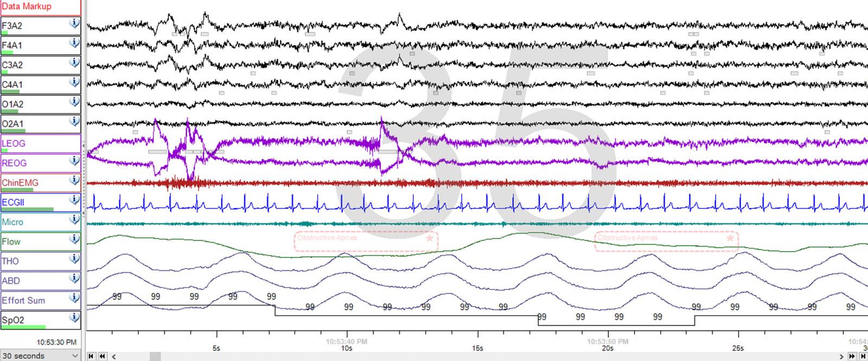The height and width of the screenshot is (361, 868).
Task: Open the F3A2 channel info icon
Action: click(x=74, y=23)
